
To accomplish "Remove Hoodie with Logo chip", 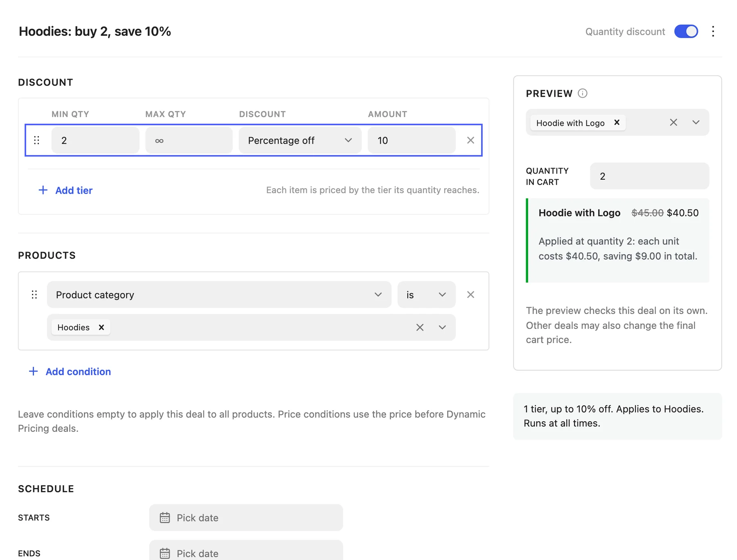I will pos(617,122).
